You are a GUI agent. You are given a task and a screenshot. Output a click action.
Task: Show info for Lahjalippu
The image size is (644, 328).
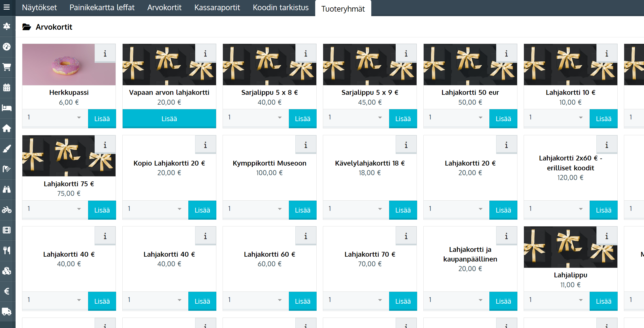tap(607, 236)
